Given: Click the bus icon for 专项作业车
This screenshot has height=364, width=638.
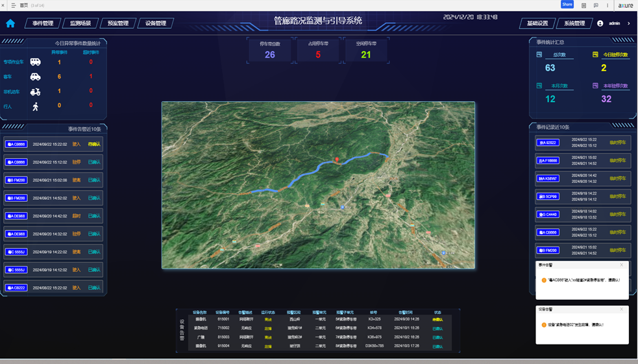Looking at the screenshot, I should (35, 62).
